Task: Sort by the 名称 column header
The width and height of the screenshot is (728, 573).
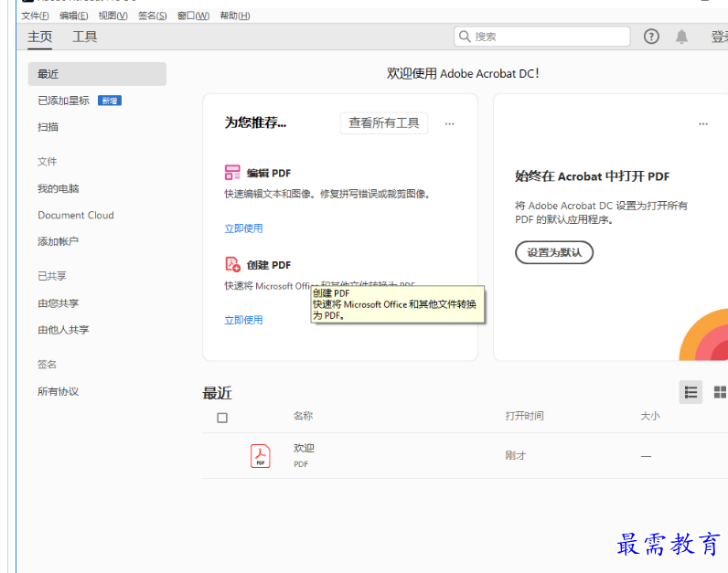Action: (303, 416)
